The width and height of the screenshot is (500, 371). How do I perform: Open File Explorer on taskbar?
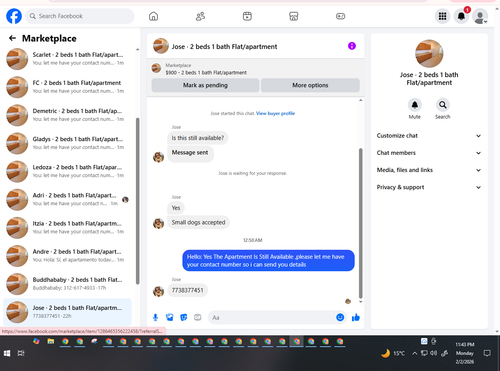tap(51, 341)
